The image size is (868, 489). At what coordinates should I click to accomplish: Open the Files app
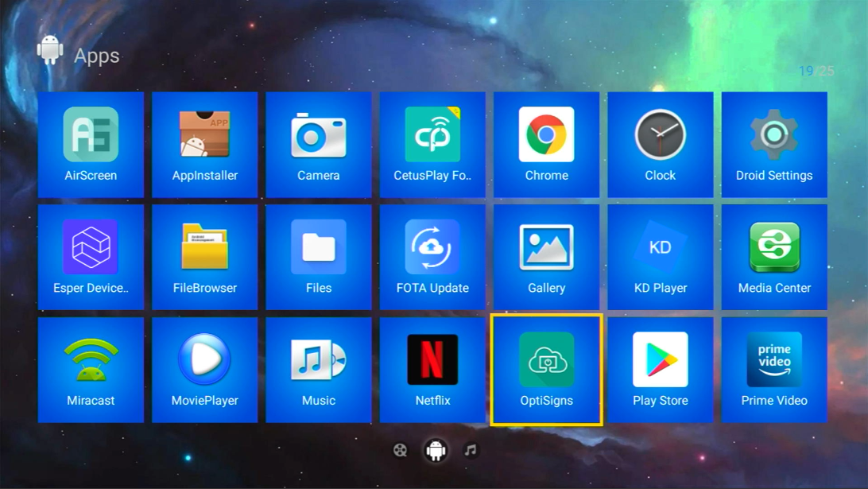[x=318, y=257]
